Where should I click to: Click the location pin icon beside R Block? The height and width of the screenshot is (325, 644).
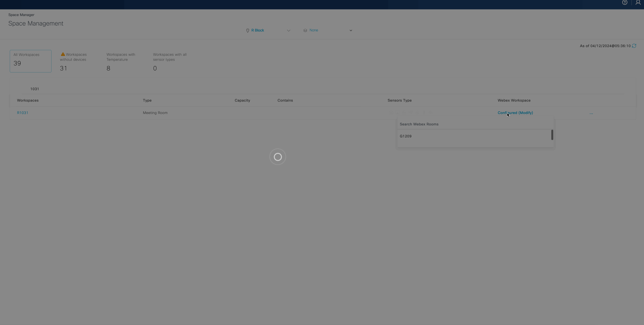pyautogui.click(x=248, y=30)
